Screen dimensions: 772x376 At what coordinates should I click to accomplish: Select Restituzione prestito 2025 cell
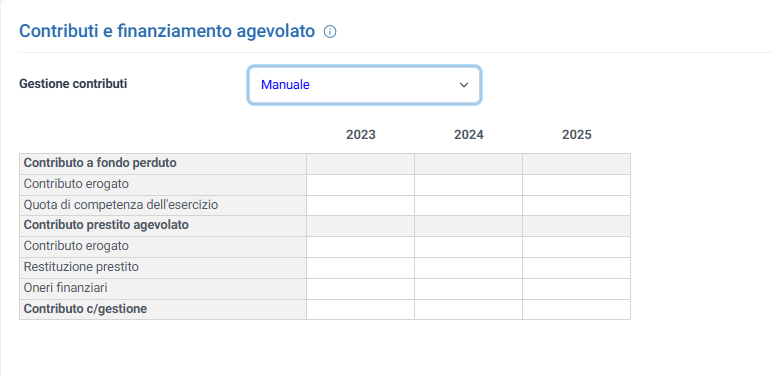577,268
